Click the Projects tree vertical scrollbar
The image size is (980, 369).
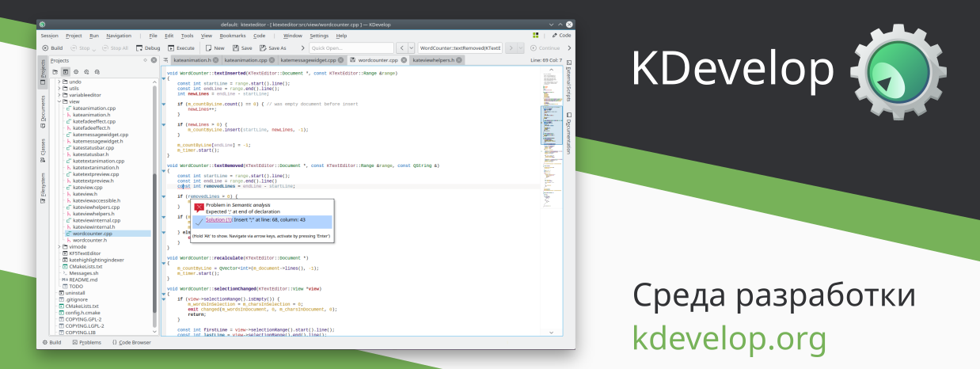pos(154,206)
